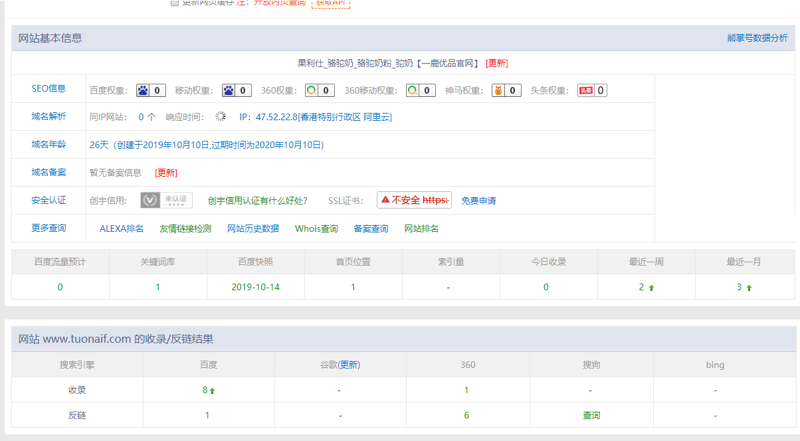Click 百度流量预计 value 0
Image resolution: width=800 pixels, height=441 pixels.
click(60, 287)
